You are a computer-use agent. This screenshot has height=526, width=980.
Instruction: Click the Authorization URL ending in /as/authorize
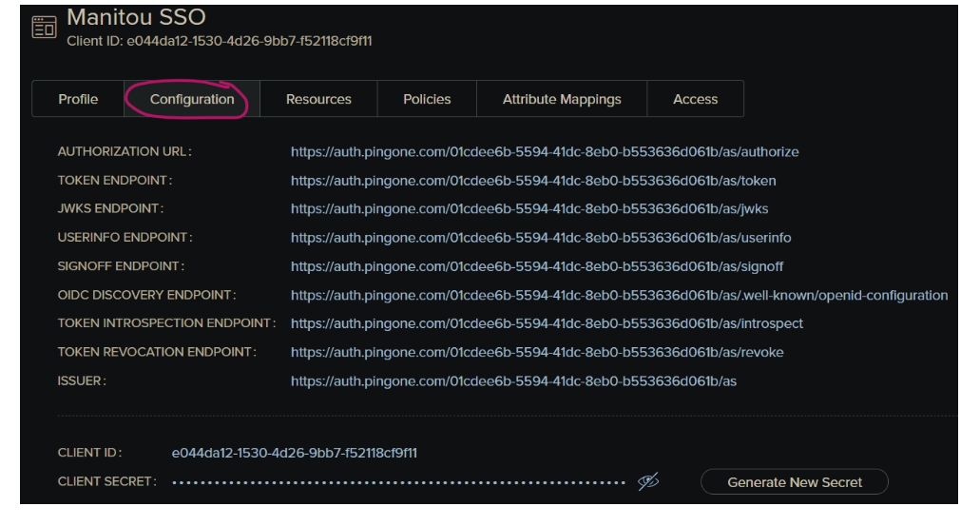click(x=545, y=152)
